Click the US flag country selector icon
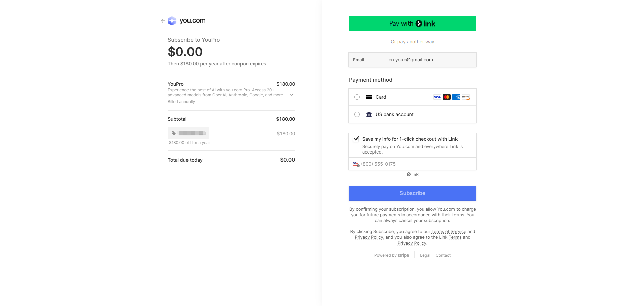Screen dimensions: 644x306 click(x=356, y=164)
